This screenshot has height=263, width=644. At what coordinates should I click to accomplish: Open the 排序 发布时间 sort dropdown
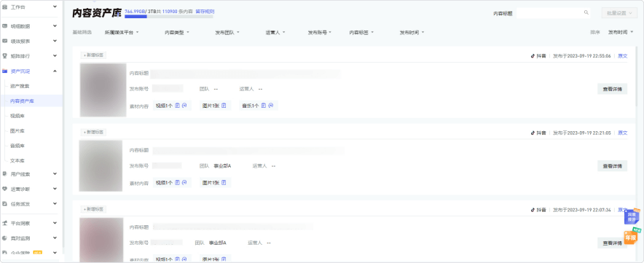pos(621,32)
